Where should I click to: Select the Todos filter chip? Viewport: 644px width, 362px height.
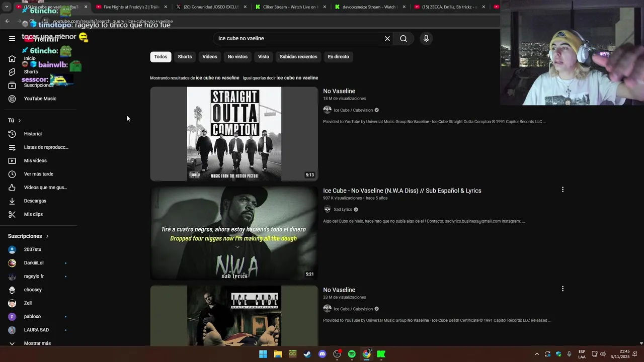click(x=160, y=57)
